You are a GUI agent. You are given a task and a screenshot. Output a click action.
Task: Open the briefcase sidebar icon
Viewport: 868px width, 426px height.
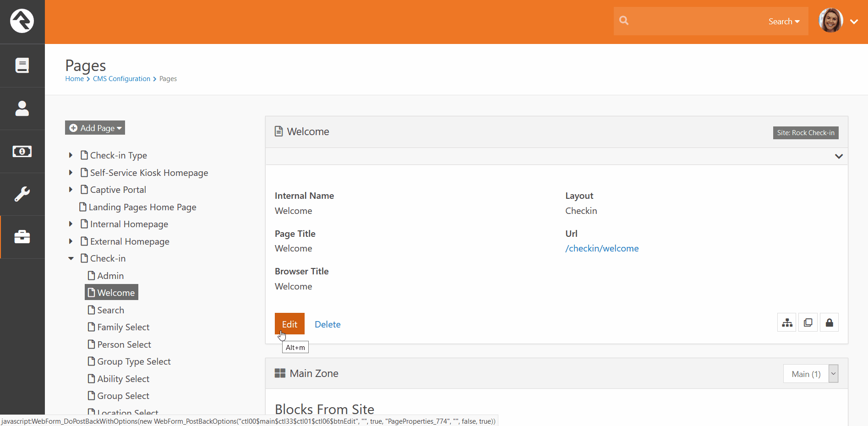pyautogui.click(x=22, y=237)
